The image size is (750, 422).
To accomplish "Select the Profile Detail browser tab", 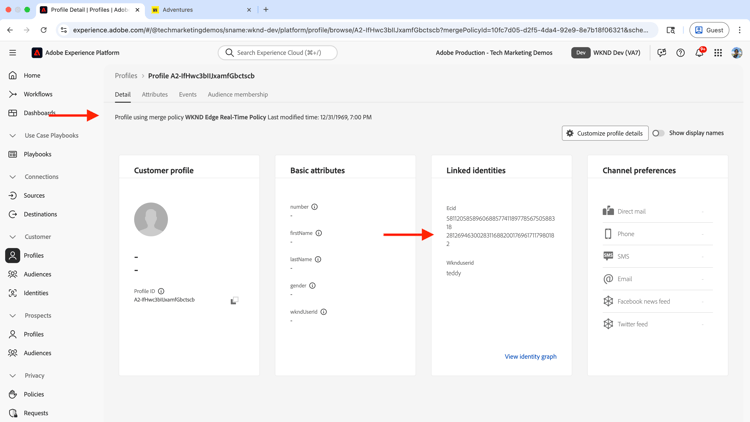I will click(x=90, y=10).
